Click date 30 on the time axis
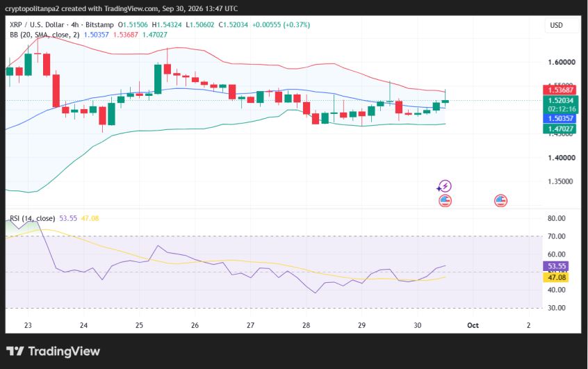 tap(418, 325)
